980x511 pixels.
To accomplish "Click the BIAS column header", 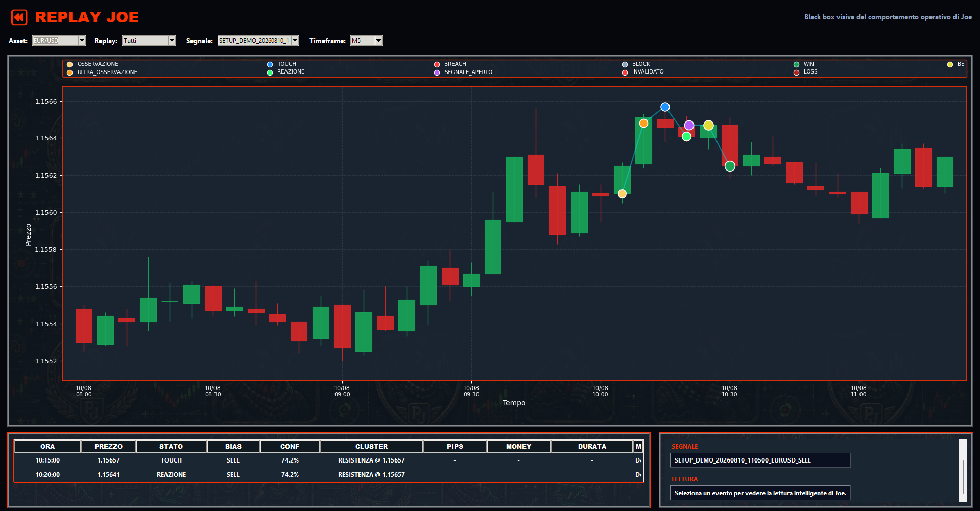I will click(233, 446).
